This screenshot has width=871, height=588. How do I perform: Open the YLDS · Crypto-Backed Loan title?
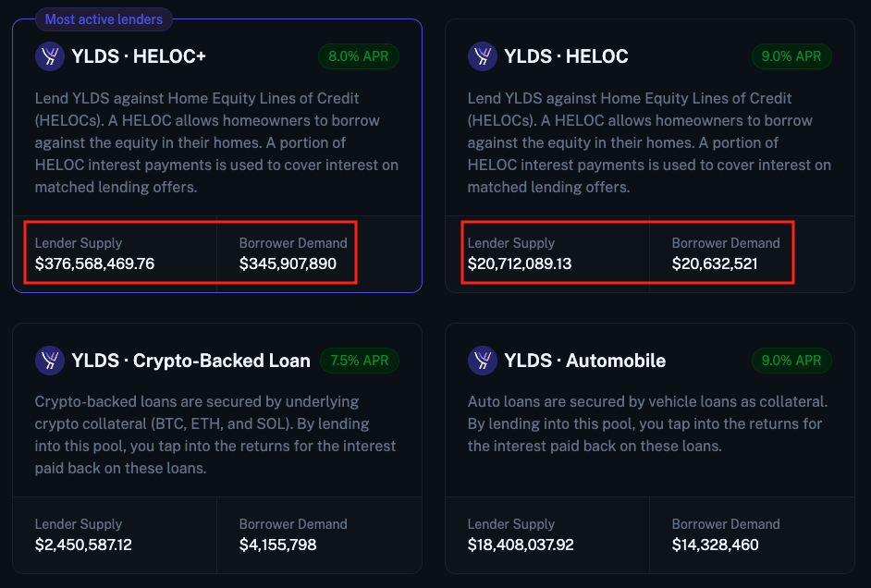click(190, 361)
